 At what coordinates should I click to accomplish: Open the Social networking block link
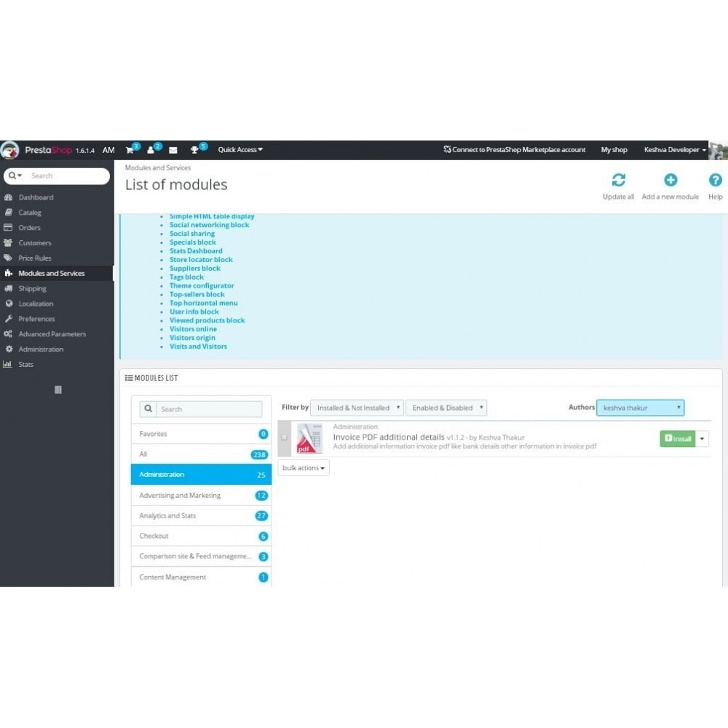pyautogui.click(x=210, y=225)
